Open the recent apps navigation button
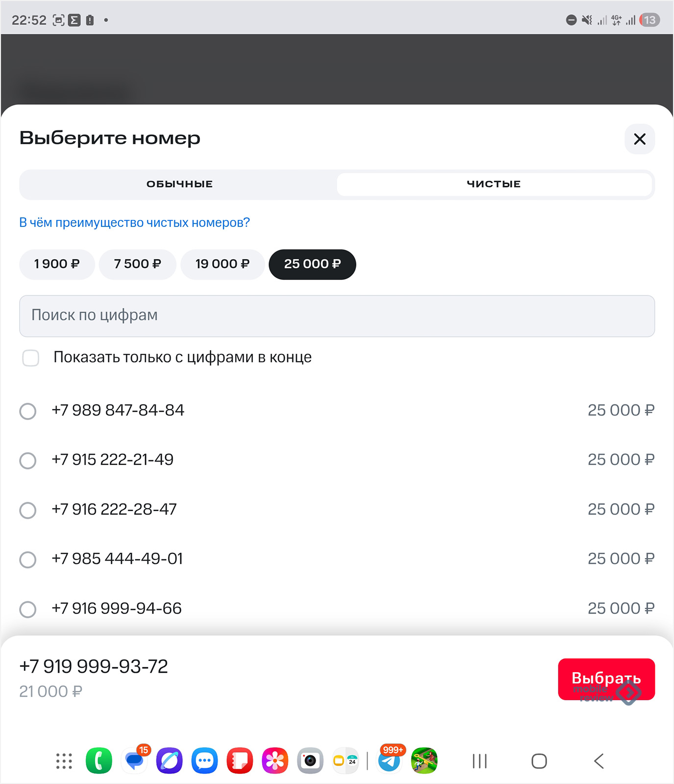This screenshot has width=674, height=784. (x=479, y=761)
